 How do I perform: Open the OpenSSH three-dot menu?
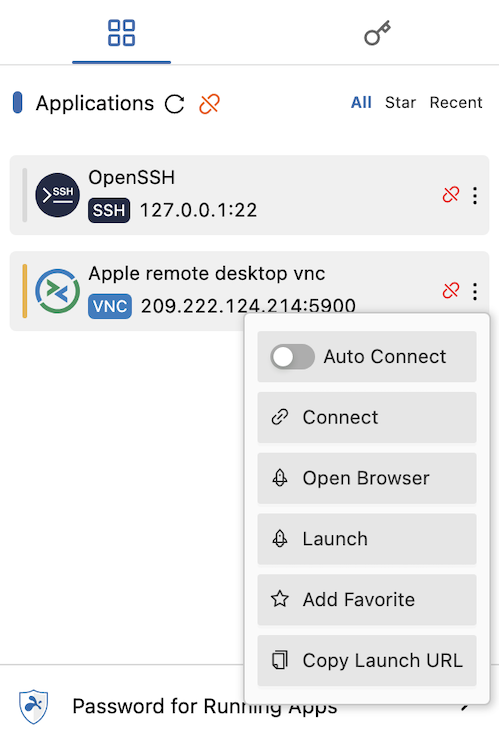click(475, 195)
